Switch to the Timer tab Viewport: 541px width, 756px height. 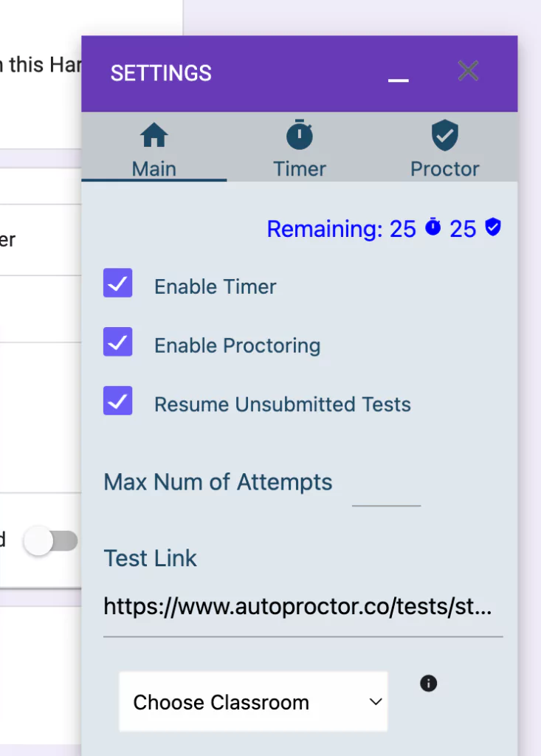coord(299,169)
